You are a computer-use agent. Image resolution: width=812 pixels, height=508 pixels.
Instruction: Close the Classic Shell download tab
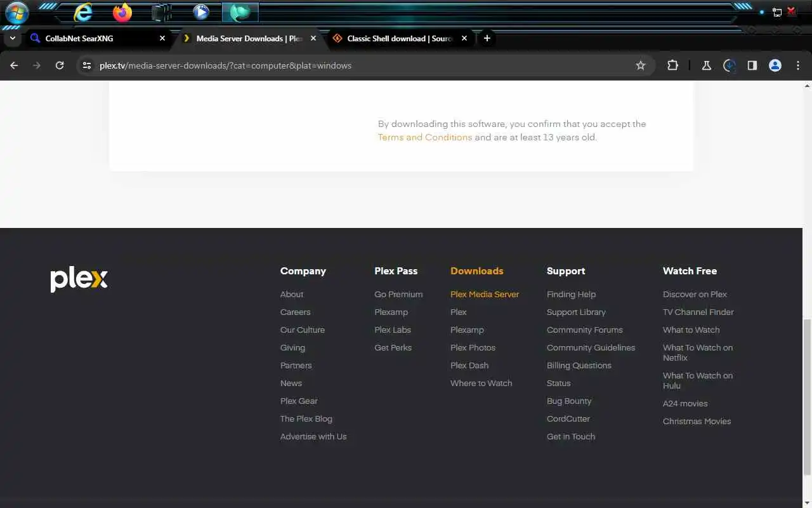coord(464,38)
